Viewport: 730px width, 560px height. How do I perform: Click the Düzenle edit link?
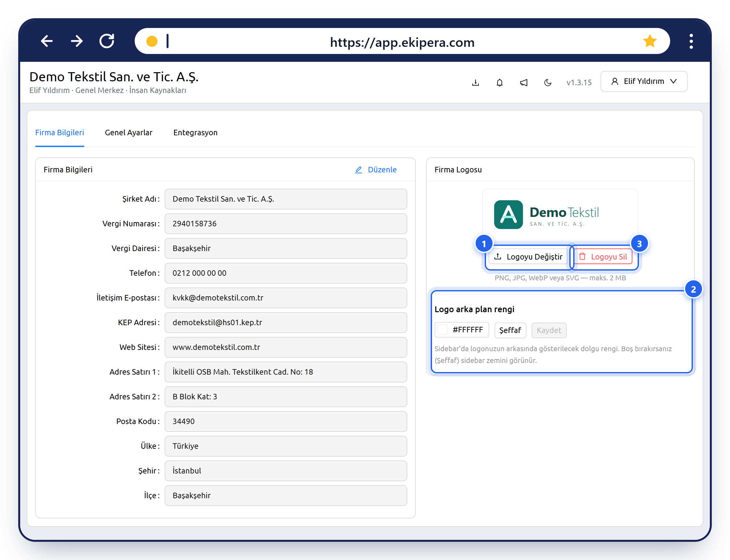(375, 170)
